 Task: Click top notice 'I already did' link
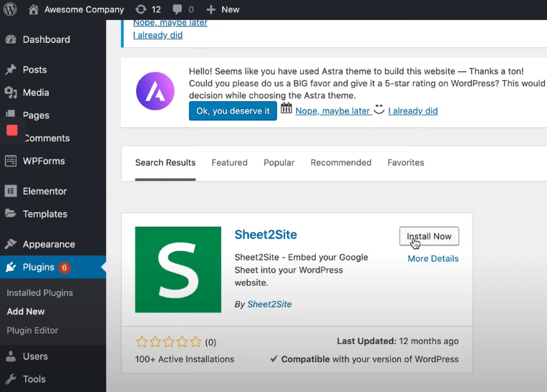158,35
